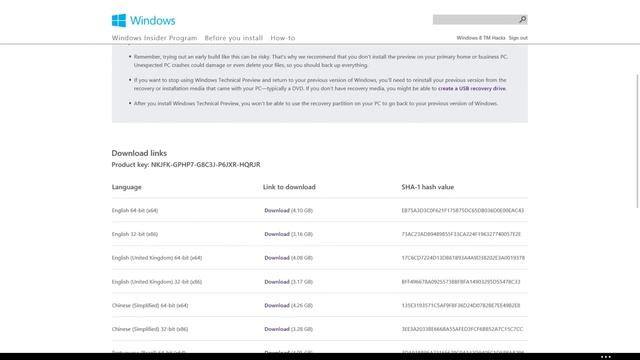Select SHA-1 hash for English 64-bit
The height and width of the screenshot is (360, 640).
pyautogui.click(x=462, y=211)
